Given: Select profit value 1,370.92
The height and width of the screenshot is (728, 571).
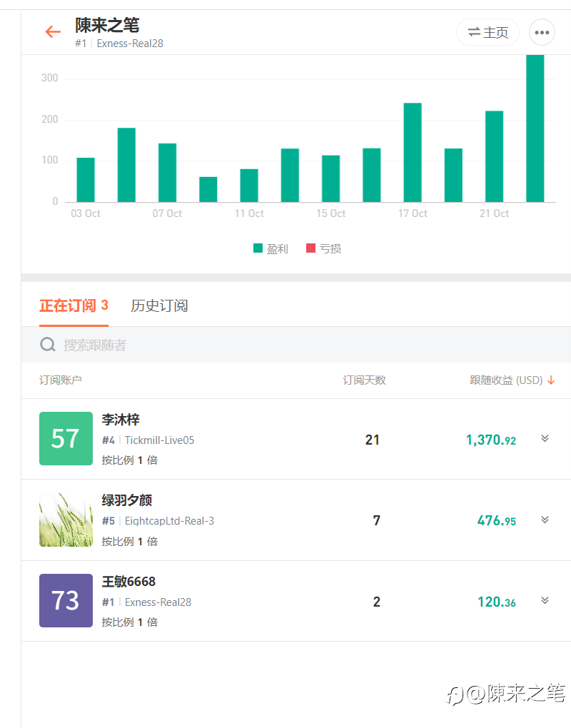Looking at the screenshot, I should click(490, 440).
